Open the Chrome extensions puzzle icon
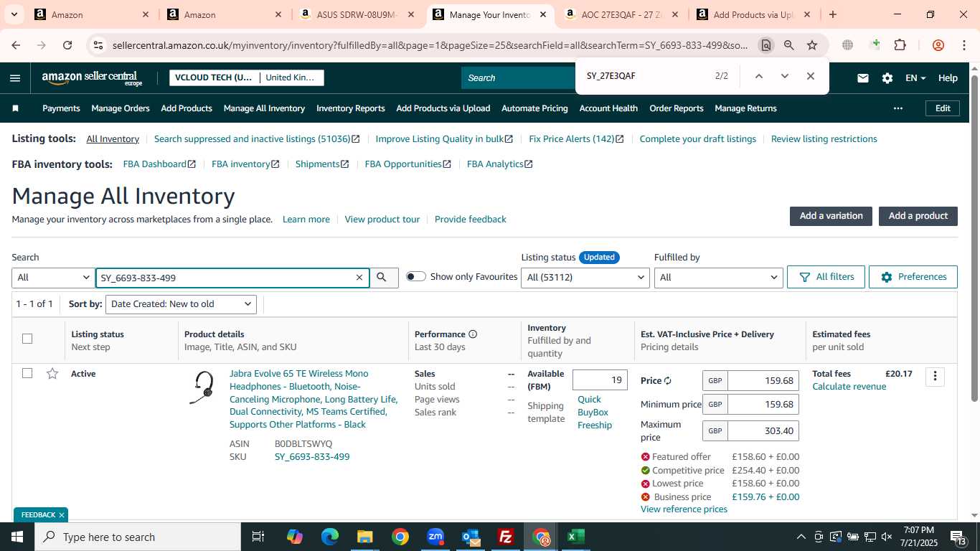 pos(900,45)
